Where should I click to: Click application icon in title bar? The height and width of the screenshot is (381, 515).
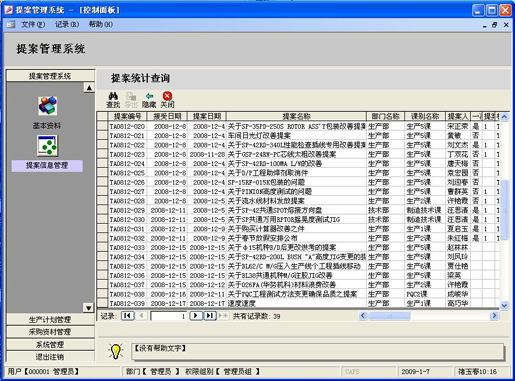[x=9, y=10]
